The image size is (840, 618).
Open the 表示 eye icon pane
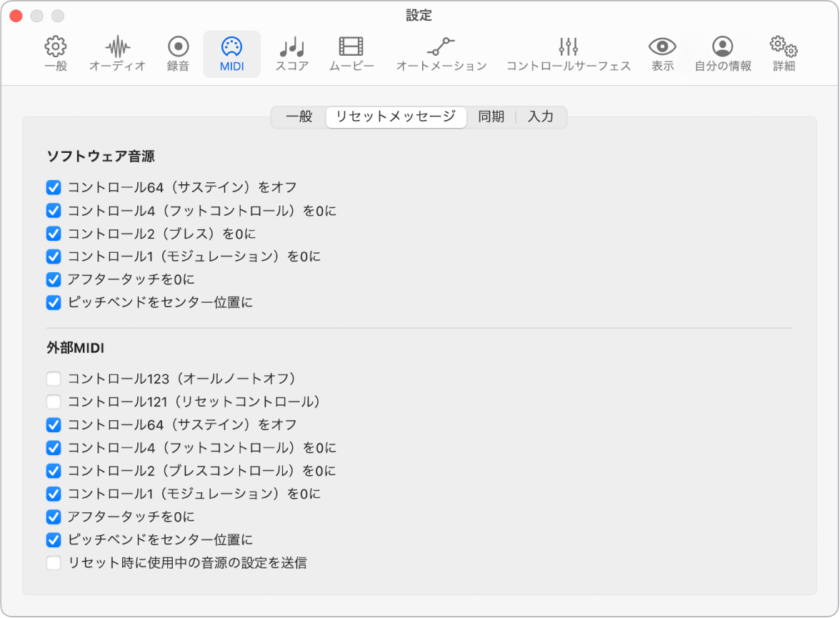coord(663,54)
